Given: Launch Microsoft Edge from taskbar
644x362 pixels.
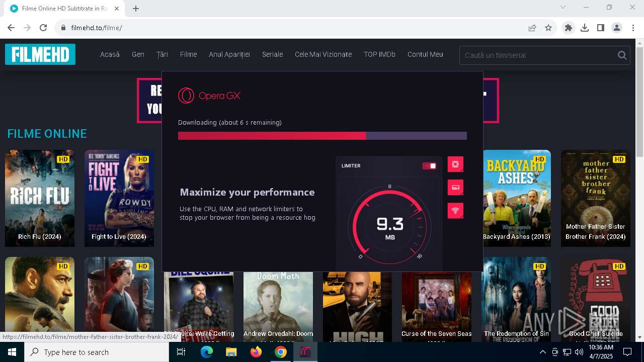Looking at the screenshot, I should pyautogui.click(x=207, y=352).
